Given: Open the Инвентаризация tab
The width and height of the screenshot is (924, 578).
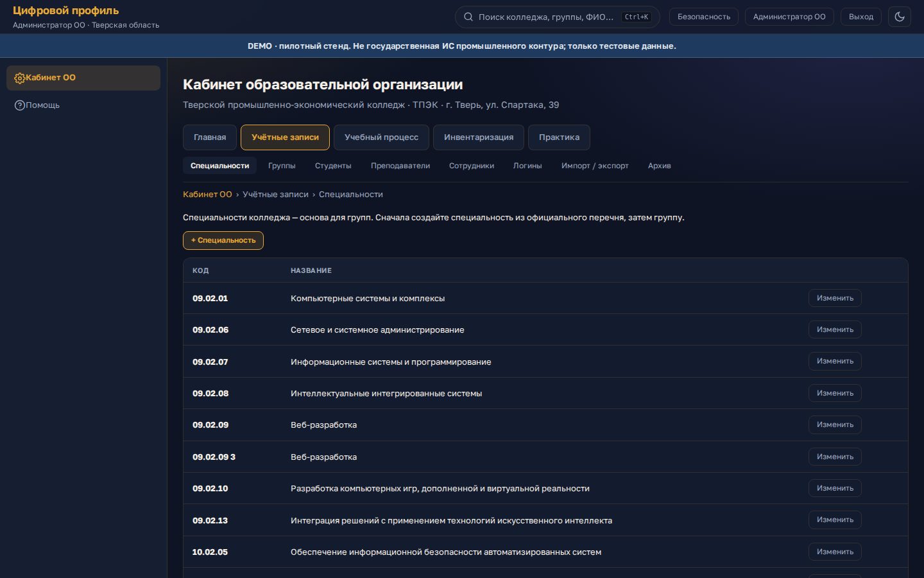Looking at the screenshot, I should coord(479,137).
